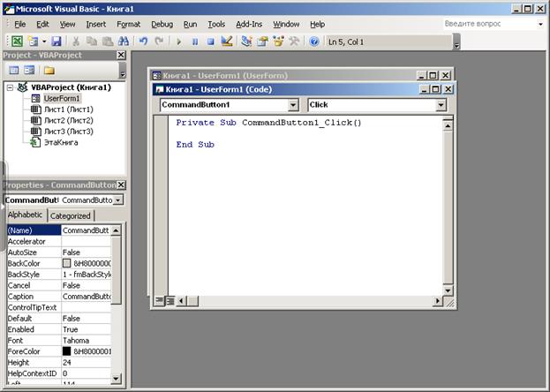Switch to Procedure View at code window bottom
The width and height of the screenshot is (550, 392).
click(x=160, y=301)
